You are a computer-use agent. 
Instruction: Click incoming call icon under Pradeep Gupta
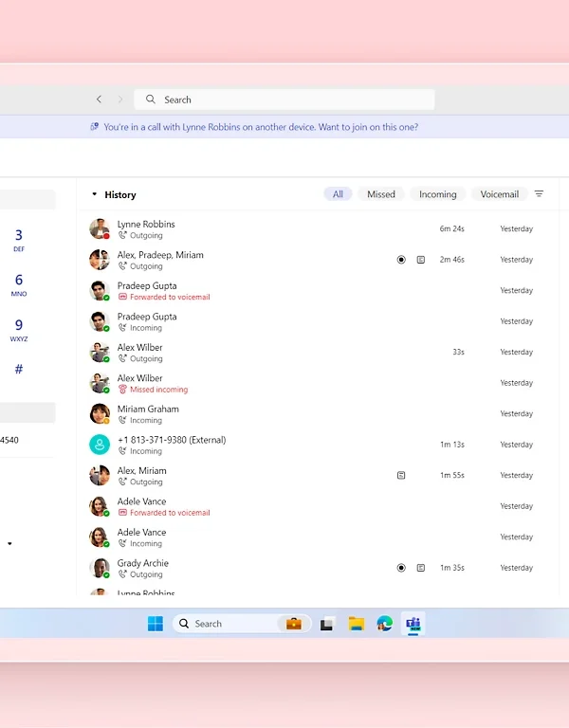point(122,327)
